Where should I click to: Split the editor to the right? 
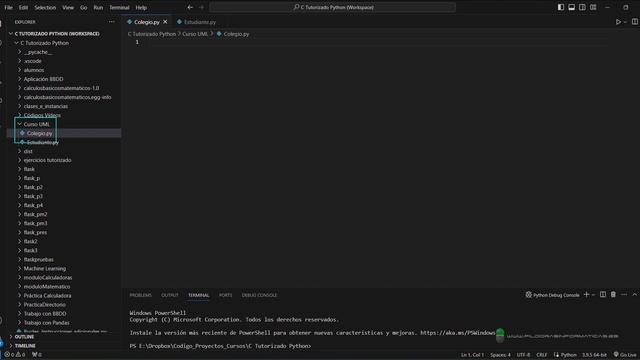pos(635,22)
